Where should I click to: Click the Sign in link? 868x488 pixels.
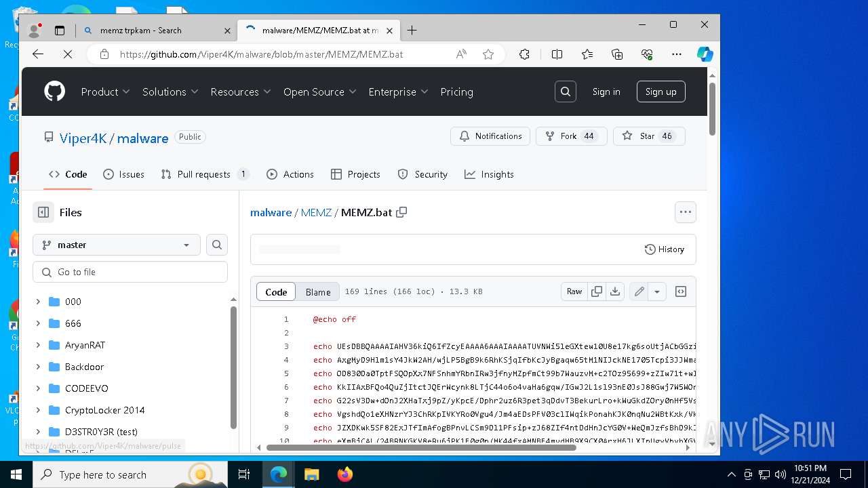coord(606,91)
